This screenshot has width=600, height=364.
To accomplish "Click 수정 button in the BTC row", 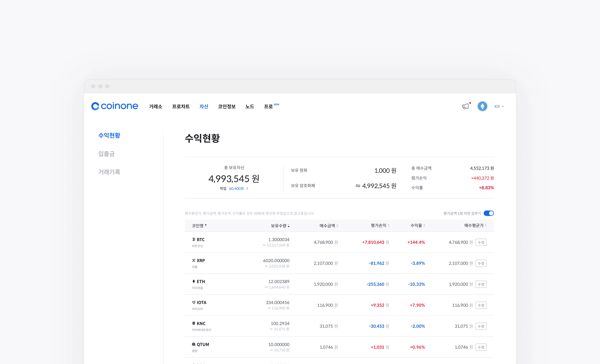I will coord(481,242).
